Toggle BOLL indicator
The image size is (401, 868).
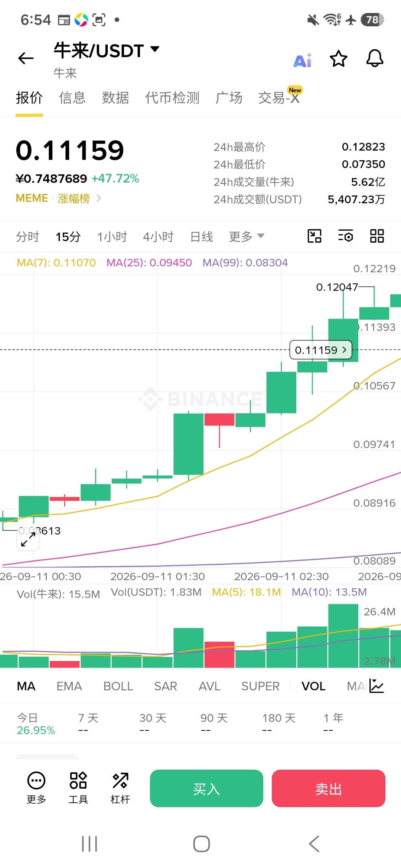[x=118, y=686]
